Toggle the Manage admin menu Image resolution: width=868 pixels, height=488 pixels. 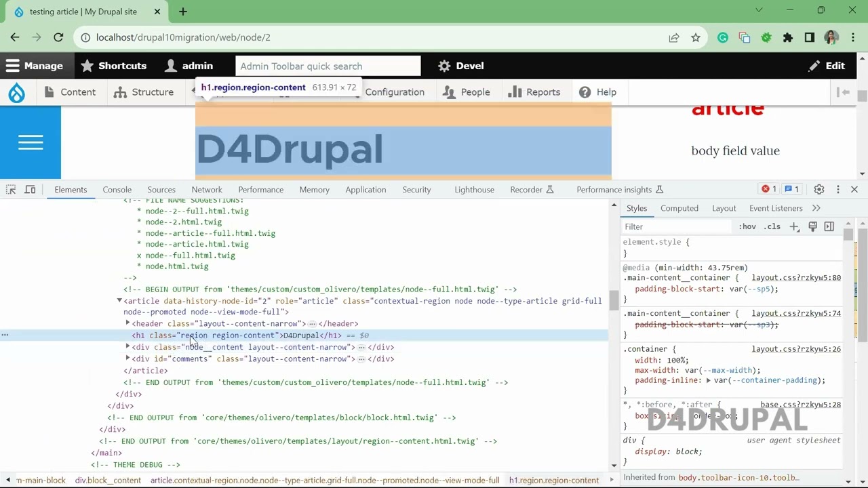point(34,66)
